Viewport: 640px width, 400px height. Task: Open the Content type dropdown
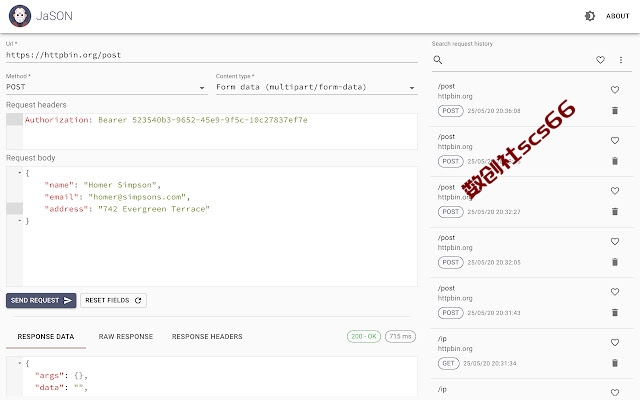coord(316,87)
